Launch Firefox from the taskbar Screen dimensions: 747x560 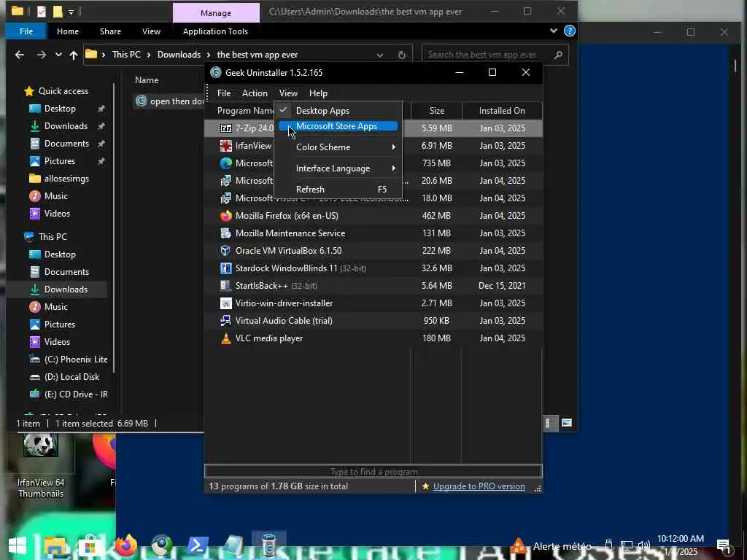pos(126,545)
